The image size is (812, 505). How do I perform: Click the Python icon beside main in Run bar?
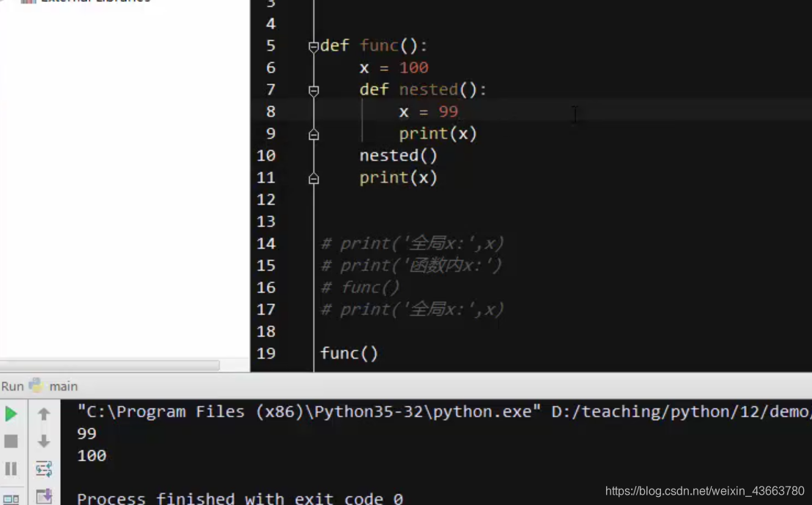[x=36, y=386]
